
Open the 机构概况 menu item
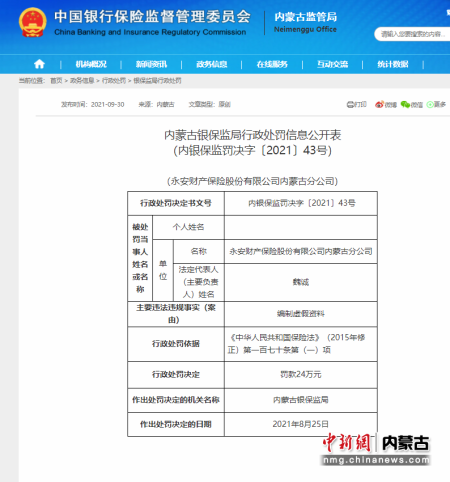[x=91, y=64]
